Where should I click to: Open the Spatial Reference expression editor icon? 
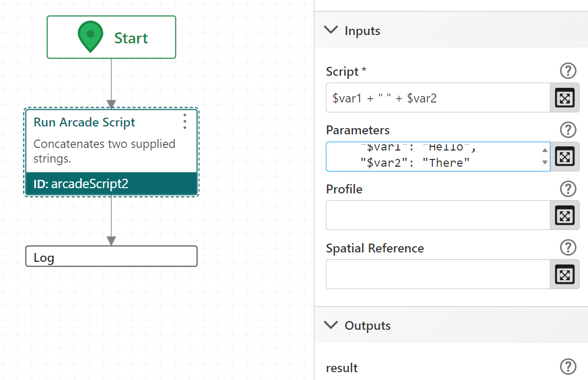coord(565,274)
